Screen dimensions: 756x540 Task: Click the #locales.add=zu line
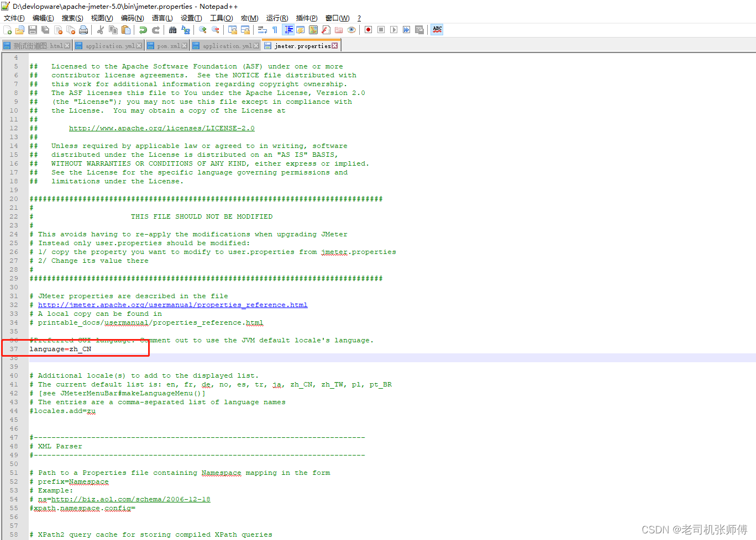(62, 411)
